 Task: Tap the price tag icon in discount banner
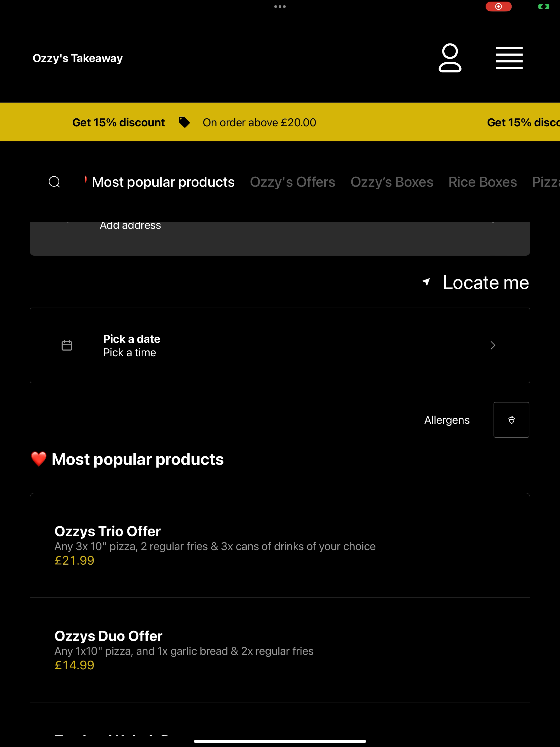point(184,122)
